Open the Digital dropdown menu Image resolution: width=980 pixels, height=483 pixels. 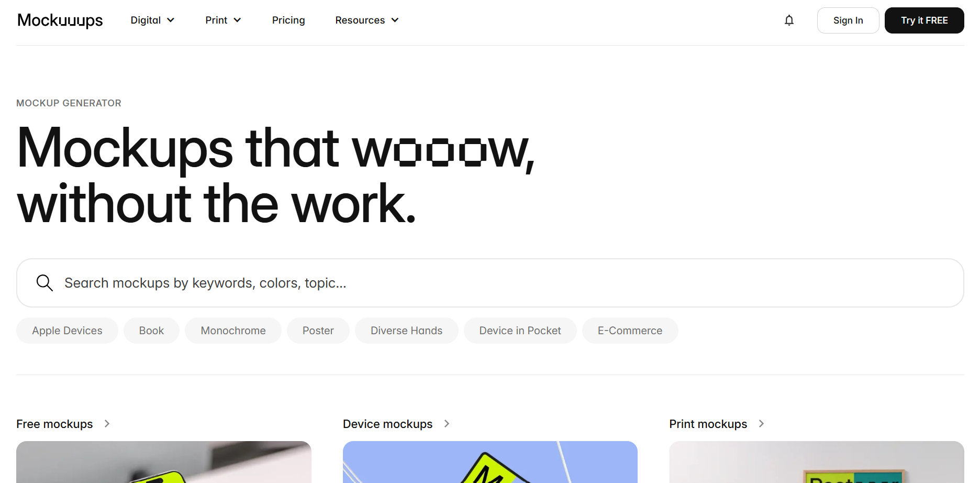(152, 20)
